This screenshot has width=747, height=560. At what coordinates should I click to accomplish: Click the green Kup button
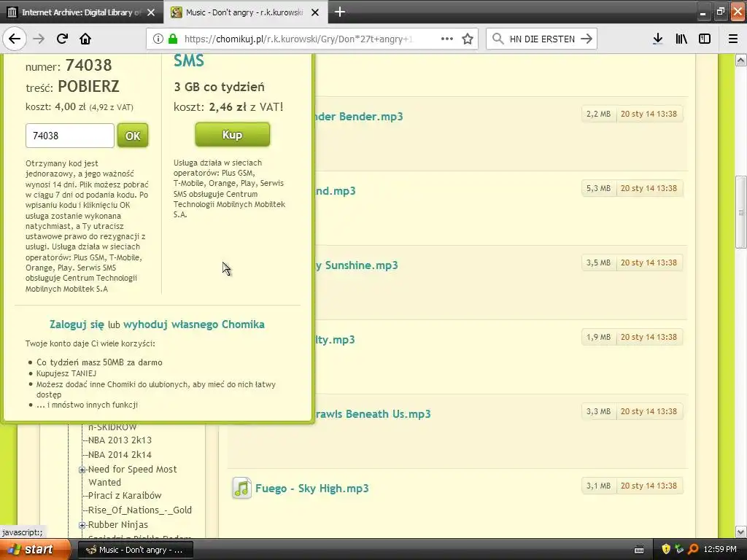click(x=233, y=135)
